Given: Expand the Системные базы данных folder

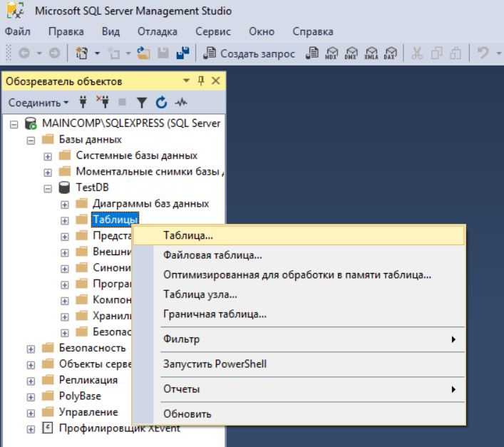Looking at the screenshot, I should (48, 155).
